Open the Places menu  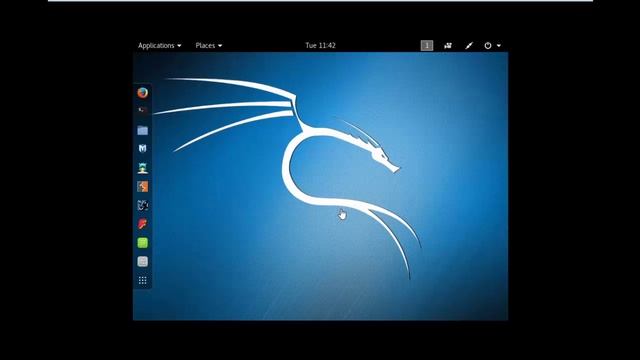click(209, 45)
